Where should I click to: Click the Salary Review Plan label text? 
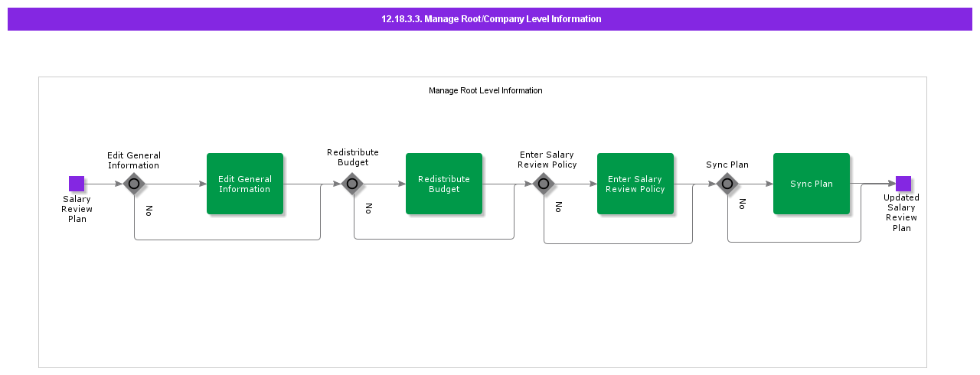(x=77, y=209)
